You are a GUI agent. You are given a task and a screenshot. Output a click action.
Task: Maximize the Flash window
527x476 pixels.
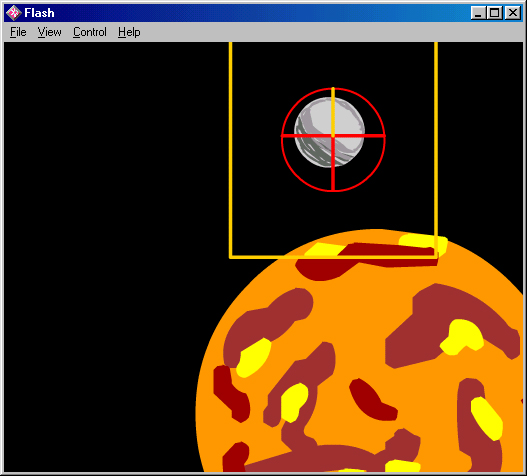495,13
